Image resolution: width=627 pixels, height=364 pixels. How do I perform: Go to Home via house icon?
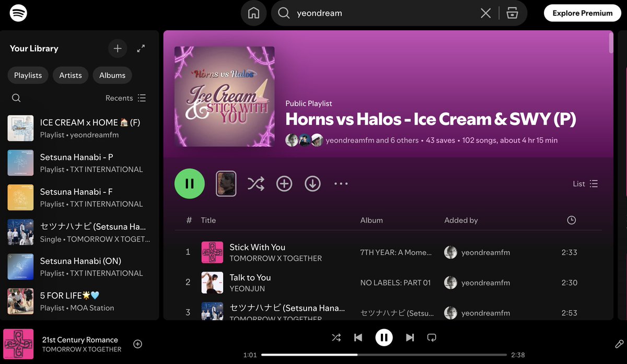coord(253,13)
